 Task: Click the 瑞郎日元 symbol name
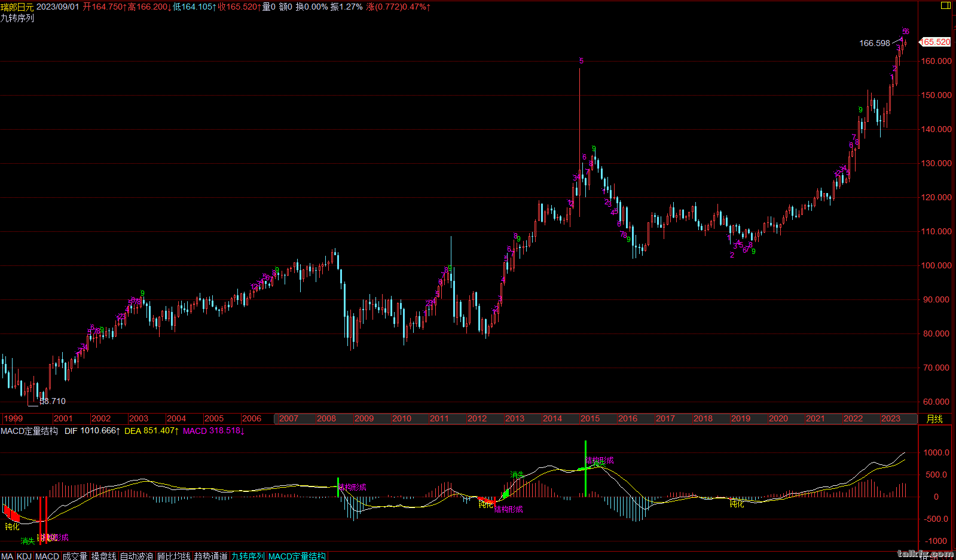pos(17,7)
